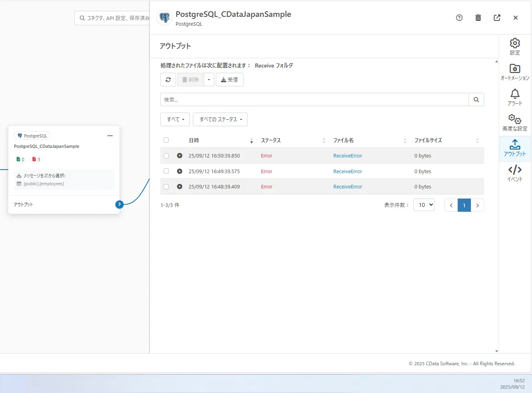532x393 pixels.
Task: Go to previous page of results
Action: coord(451,205)
